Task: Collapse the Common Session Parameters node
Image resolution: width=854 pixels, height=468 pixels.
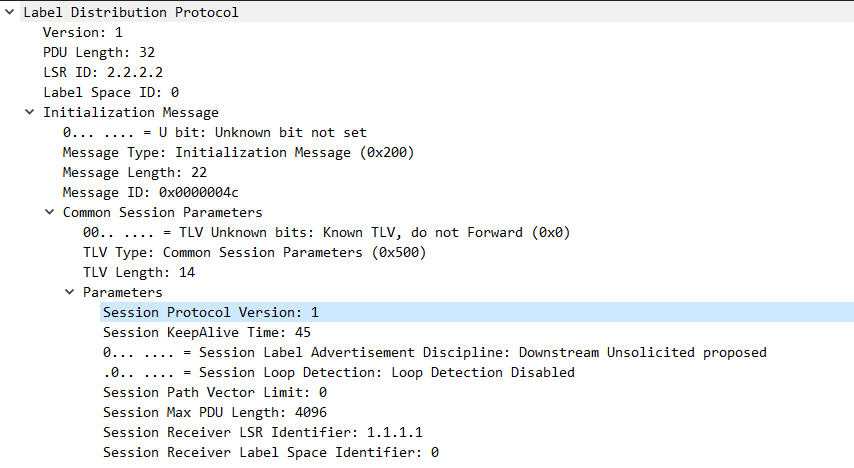Action: [x=50, y=212]
